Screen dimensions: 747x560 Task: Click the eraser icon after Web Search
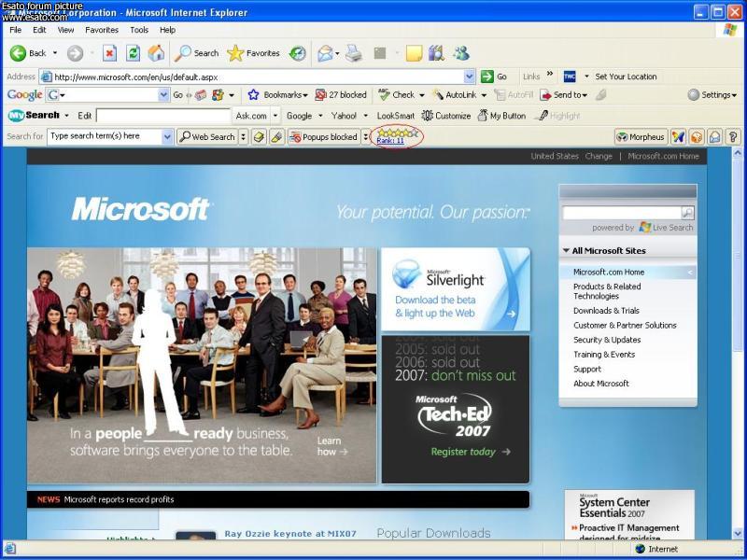[259, 137]
